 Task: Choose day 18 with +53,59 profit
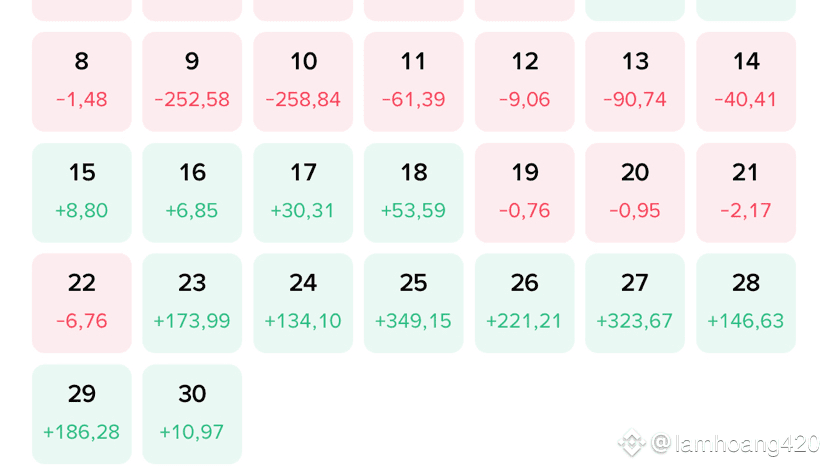[x=413, y=192]
